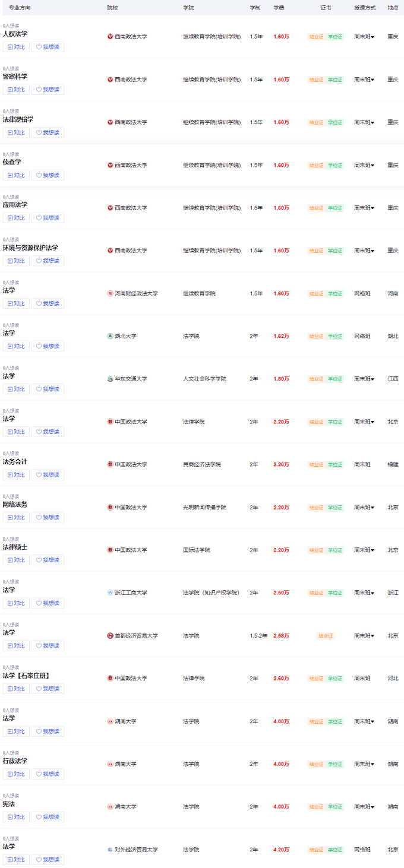Open 周末班 dropdown in 首都经济贸易大学 row
This screenshot has width=404, height=868.
click(x=364, y=636)
